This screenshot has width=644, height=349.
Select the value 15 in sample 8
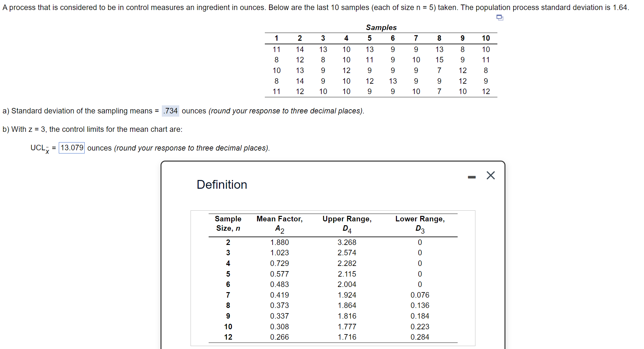coord(439,60)
